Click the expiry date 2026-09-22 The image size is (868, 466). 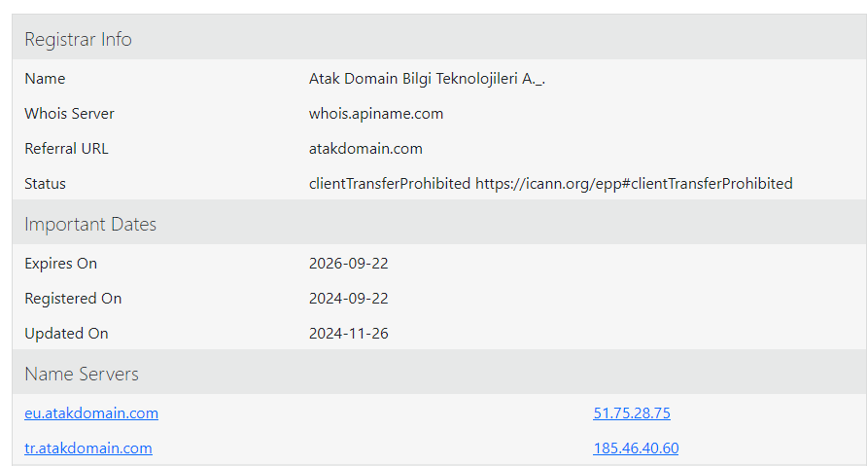point(349,264)
